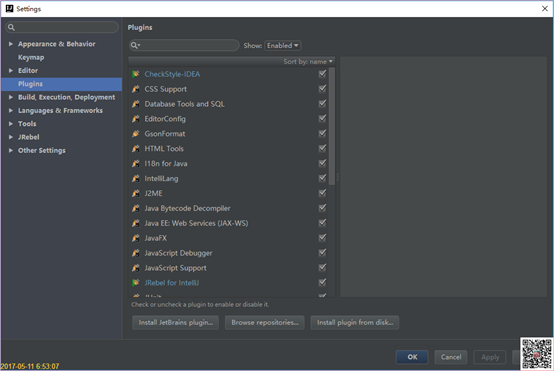Click the IntelliJ logo in the title bar
The image size is (554, 371).
pos(10,8)
